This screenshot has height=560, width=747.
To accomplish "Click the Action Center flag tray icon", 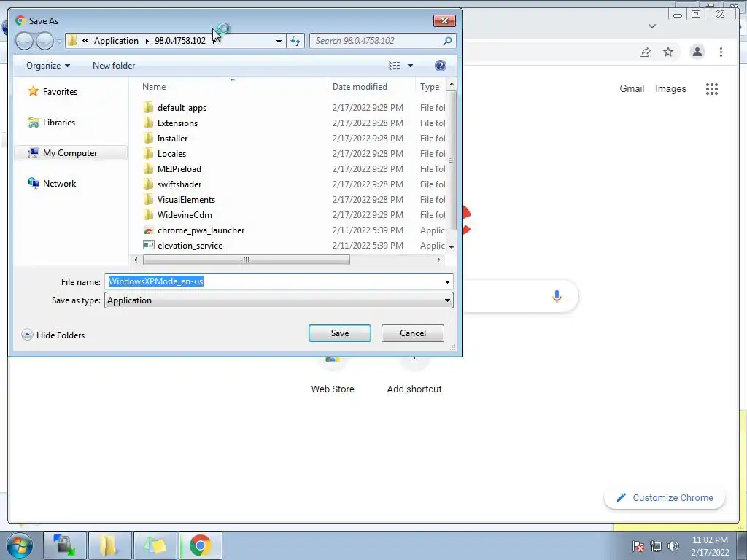I will click(638, 546).
